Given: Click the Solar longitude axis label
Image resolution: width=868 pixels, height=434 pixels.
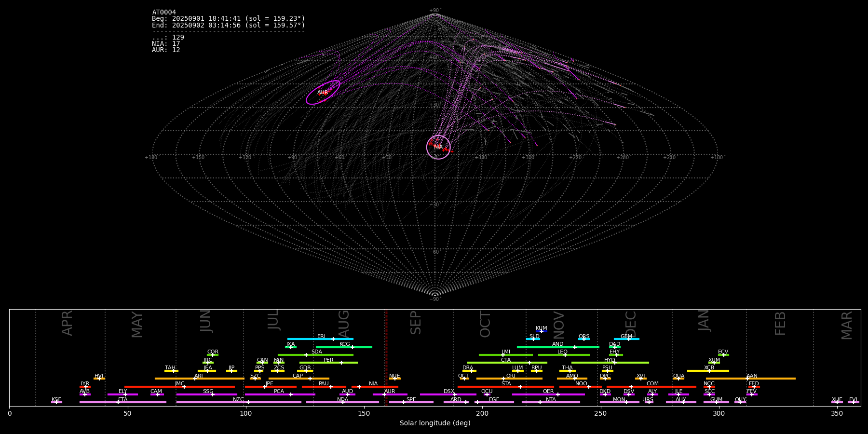Looking at the screenshot, I should pyautogui.click(x=435, y=423).
